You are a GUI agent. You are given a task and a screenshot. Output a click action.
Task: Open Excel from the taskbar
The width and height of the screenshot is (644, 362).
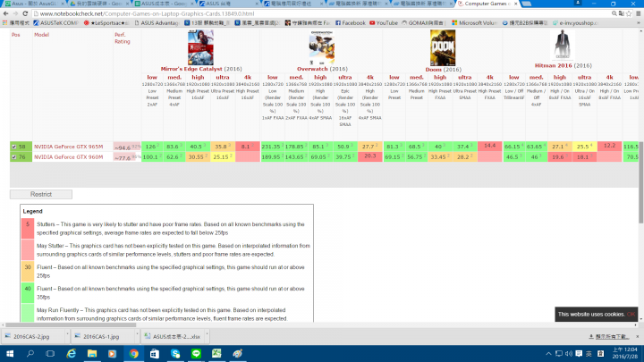coord(216,353)
